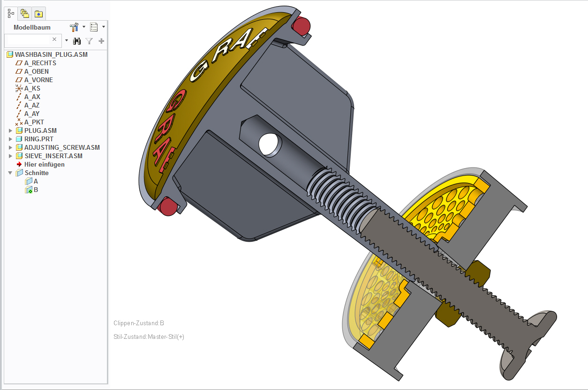Click the RING.PRT part icon
Viewport: 588px width, 390px height.
pyautogui.click(x=19, y=139)
